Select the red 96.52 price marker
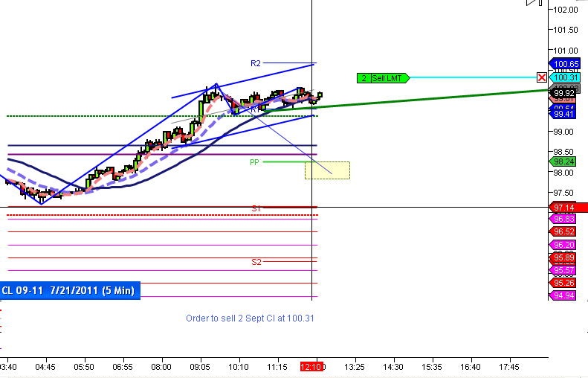 tap(563, 231)
